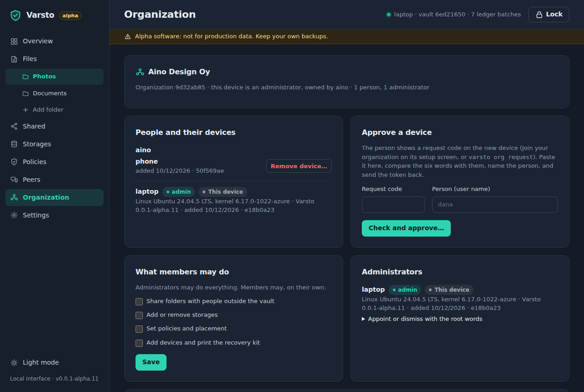Check Add devices and print recovery kit
This screenshot has height=392, width=584.
[x=139, y=343]
